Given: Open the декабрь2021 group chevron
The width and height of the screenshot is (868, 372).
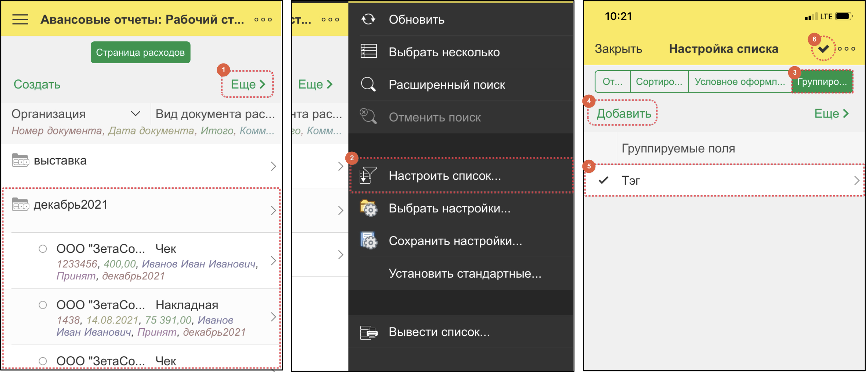Looking at the screenshot, I should click(273, 210).
